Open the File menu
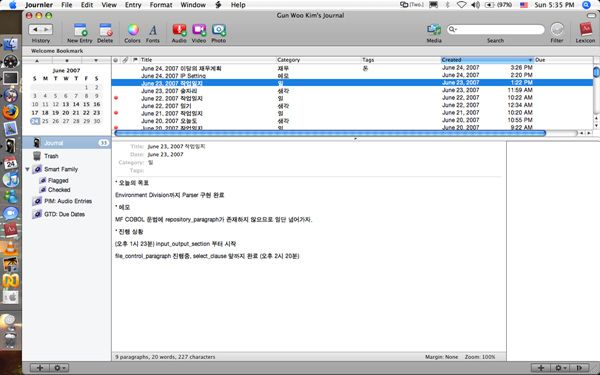The height and width of the screenshot is (375, 600). (67, 5)
